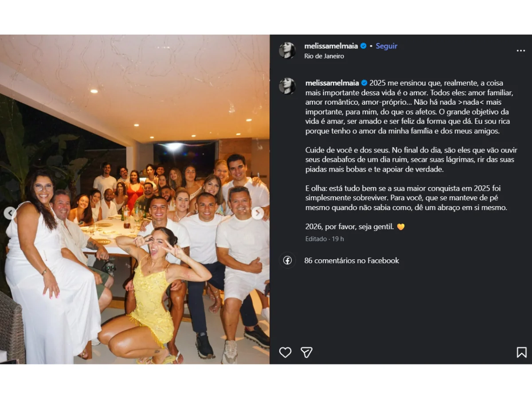Viewport: 532px width, 399px height.
Task: Go to next photo with the right arrow
Action: (258, 213)
